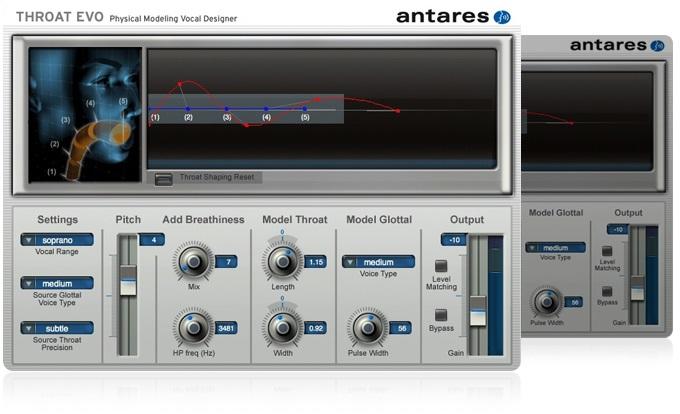Click the Pitch slider handle

tap(127, 282)
